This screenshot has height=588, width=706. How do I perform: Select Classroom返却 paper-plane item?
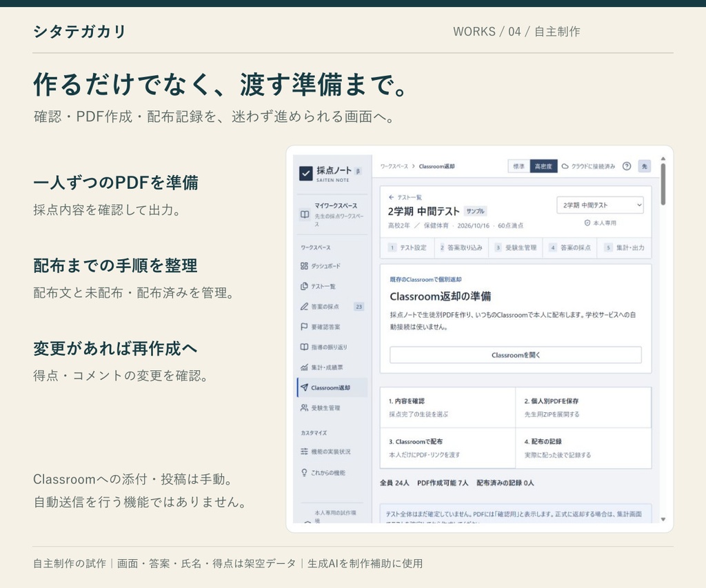(332, 387)
